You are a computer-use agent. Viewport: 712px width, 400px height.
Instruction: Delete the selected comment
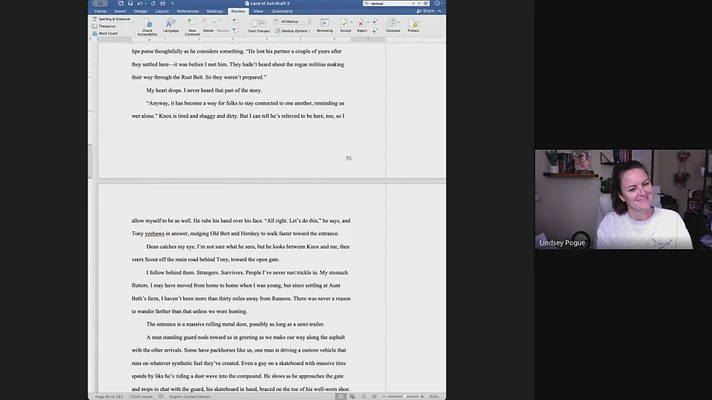(x=207, y=26)
